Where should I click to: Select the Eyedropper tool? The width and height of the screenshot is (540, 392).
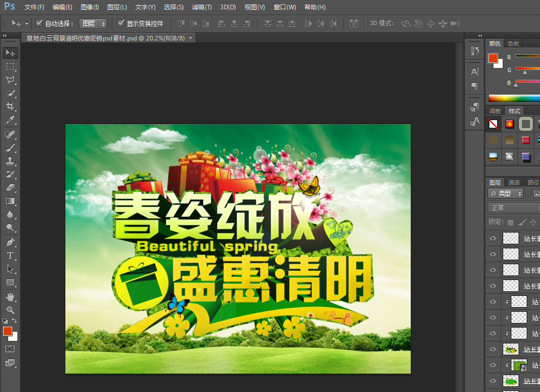(10, 120)
